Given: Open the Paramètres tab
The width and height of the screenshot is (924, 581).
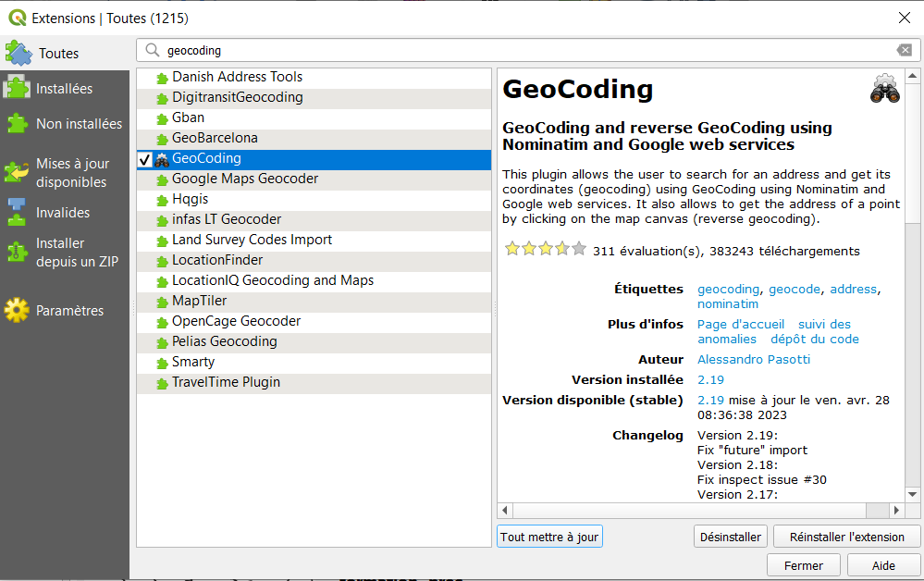Looking at the screenshot, I should click(x=65, y=310).
